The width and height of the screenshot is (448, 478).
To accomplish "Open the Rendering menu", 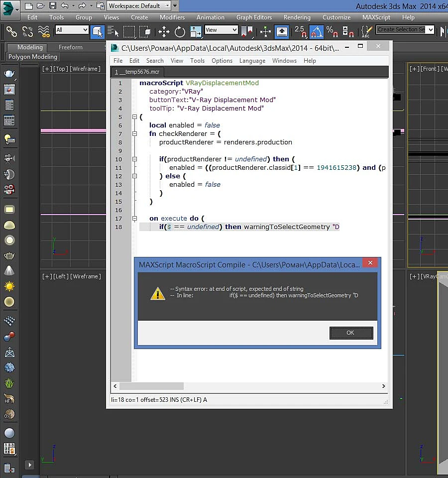I will tap(297, 17).
